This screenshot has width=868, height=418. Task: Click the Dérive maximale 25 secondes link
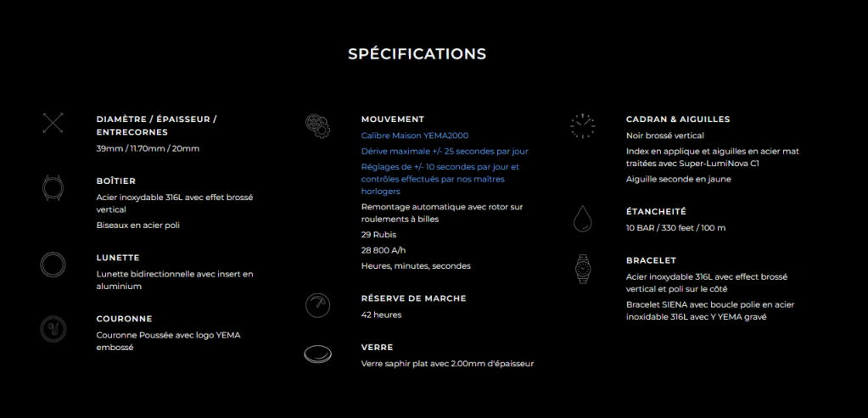tap(444, 151)
